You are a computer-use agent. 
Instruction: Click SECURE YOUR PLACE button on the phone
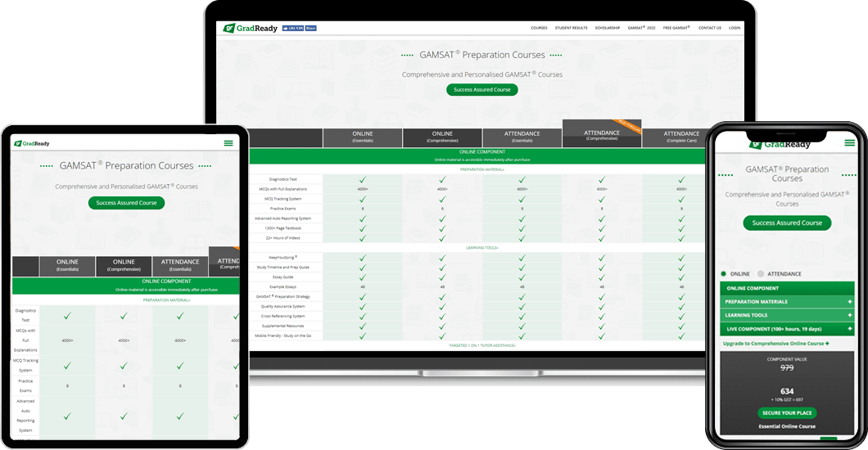[787, 413]
